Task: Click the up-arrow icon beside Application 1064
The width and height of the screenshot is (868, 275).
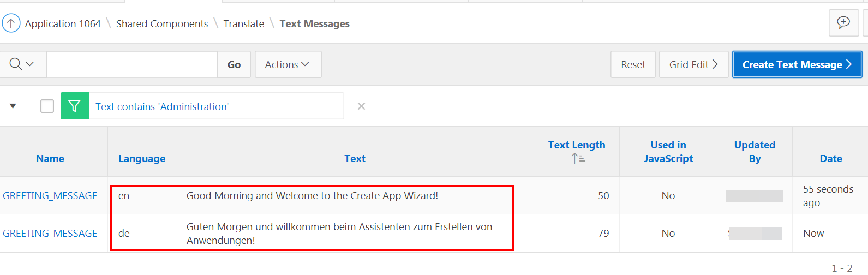Action: coord(11,23)
